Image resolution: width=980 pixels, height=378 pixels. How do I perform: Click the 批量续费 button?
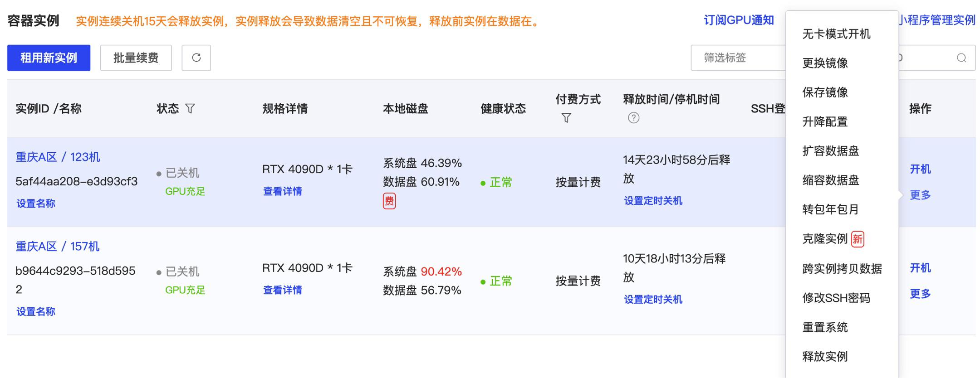click(x=136, y=58)
